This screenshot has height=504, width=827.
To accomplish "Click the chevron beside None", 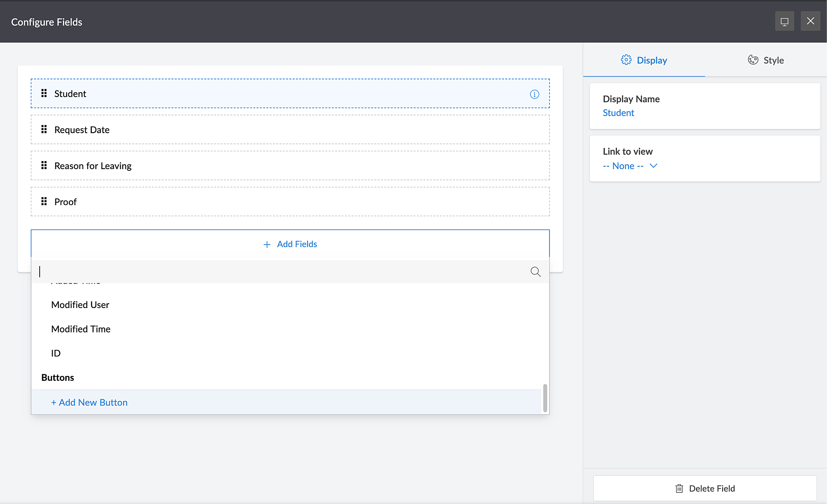I will (653, 166).
